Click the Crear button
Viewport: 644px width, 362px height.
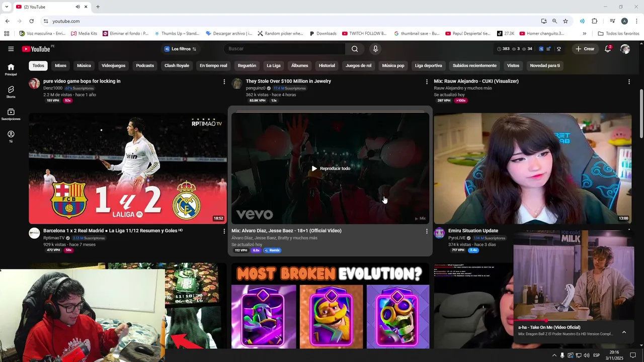click(585, 49)
